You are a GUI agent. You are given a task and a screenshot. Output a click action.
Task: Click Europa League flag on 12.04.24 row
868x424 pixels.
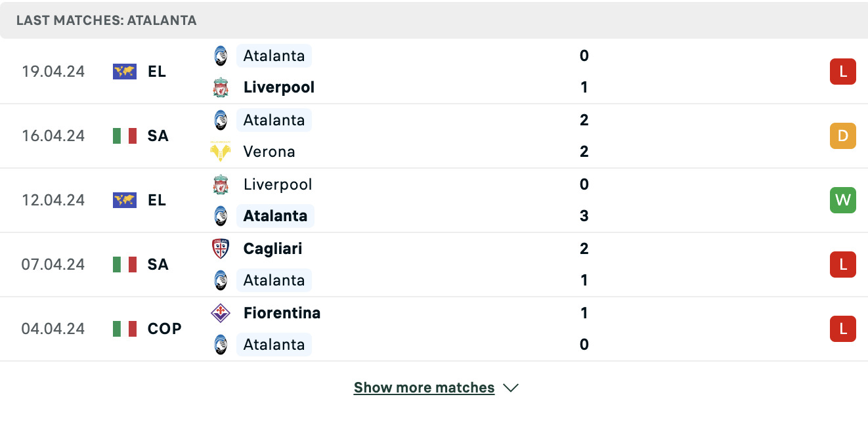pos(125,200)
